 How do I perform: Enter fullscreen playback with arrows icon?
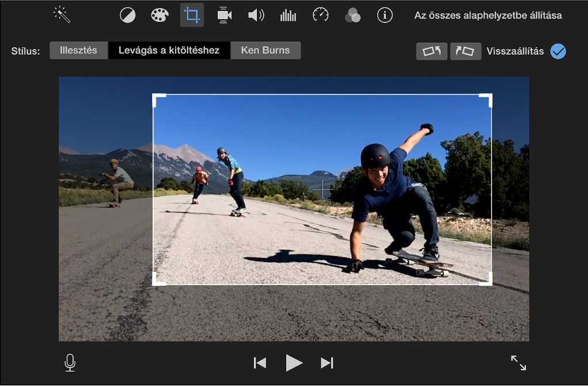click(519, 363)
